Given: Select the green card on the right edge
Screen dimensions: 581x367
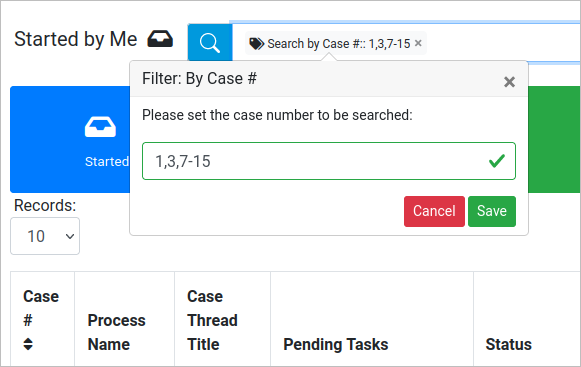Looking at the screenshot, I should click(x=554, y=139).
